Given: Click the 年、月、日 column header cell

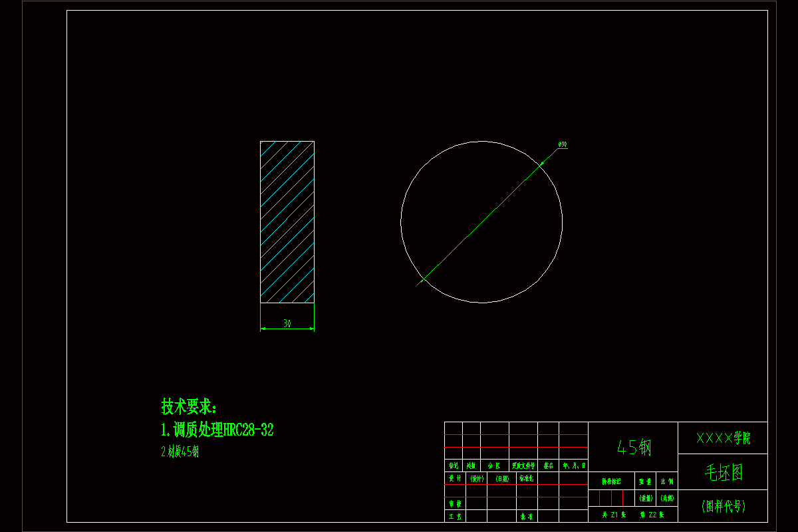Looking at the screenshot, I should [x=574, y=466].
